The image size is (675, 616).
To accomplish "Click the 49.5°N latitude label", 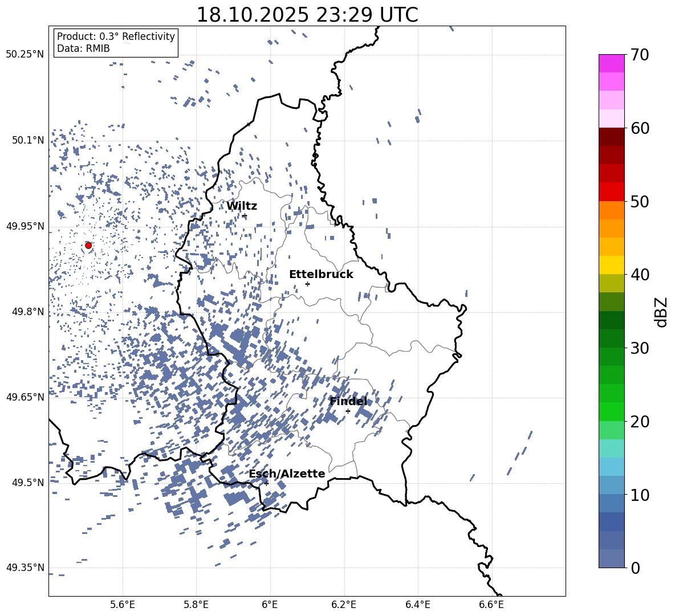I will [x=27, y=482].
